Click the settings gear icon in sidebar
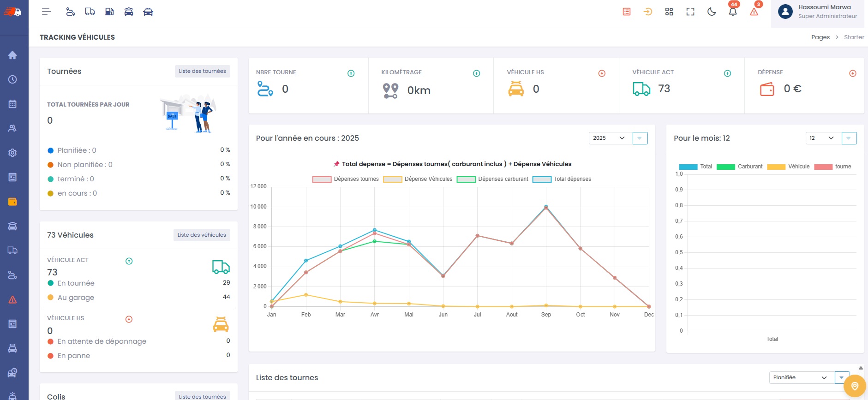 pyautogui.click(x=12, y=153)
